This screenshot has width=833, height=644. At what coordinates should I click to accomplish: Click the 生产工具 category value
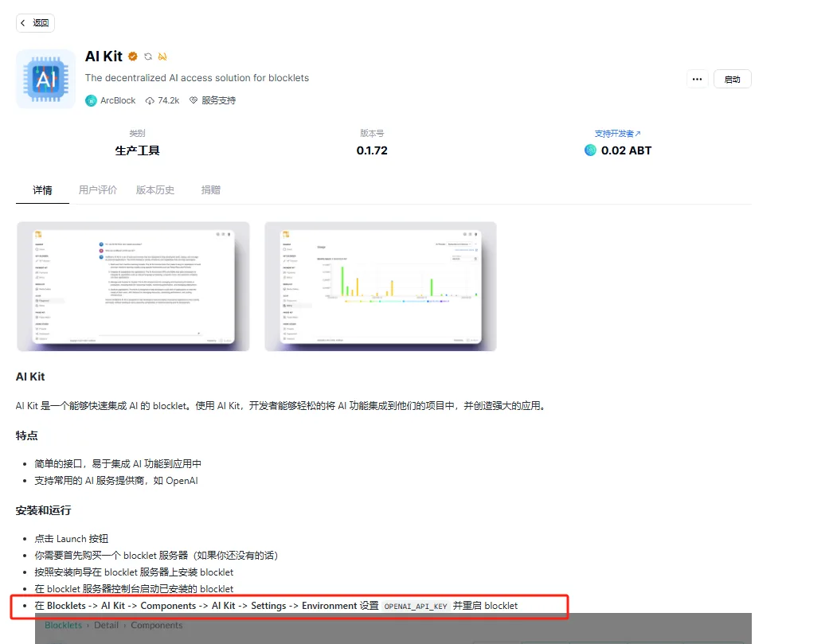pyautogui.click(x=137, y=150)
